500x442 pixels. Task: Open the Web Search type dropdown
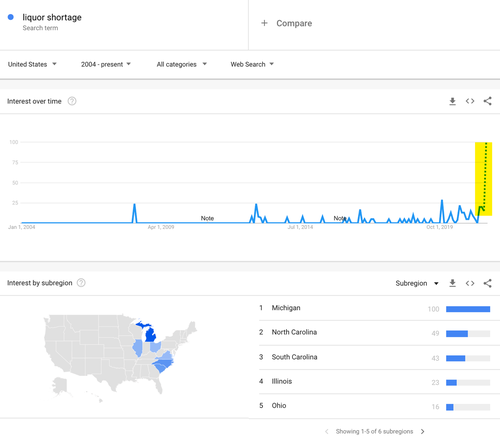252,64
